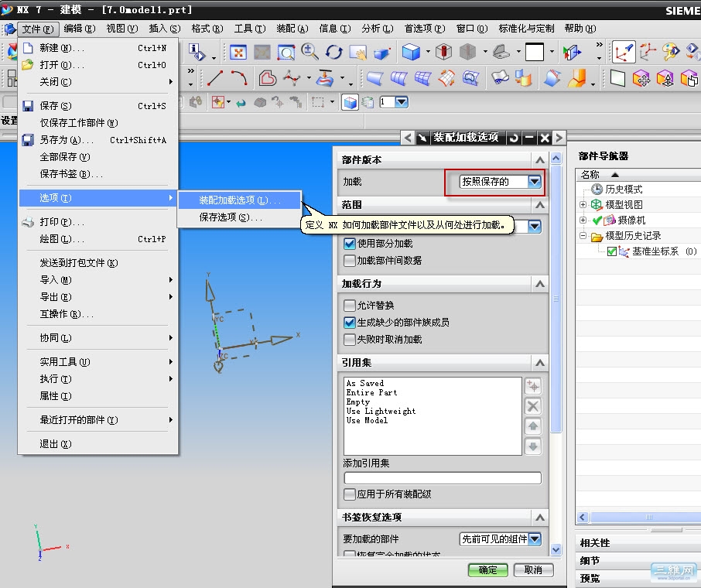Screen dimensions: 701x588
Task: Toggle 基准坐标系 visibility checkbox in navigator
Action: coord(612,251)
